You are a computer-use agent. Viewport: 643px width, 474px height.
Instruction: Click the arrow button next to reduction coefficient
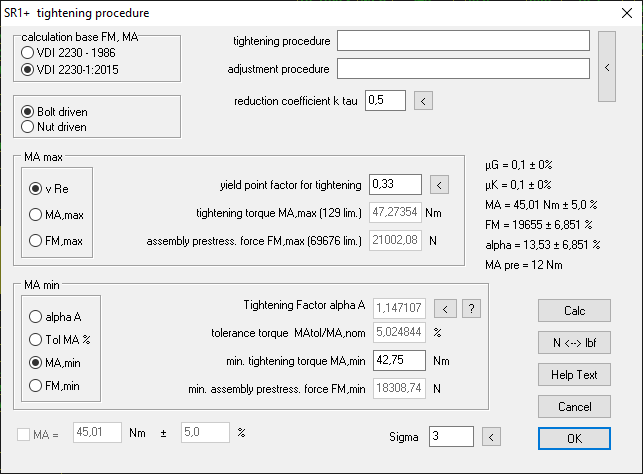pyautogui.click(x=423, y=100)
